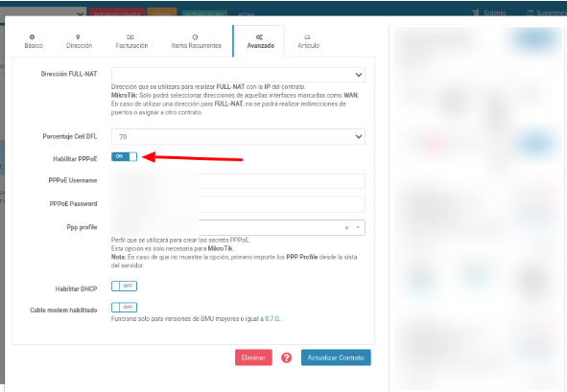567x392 pixels.
Task: Click the red Eliminar button
Action: pyautogui.click(x=253, y=357)
